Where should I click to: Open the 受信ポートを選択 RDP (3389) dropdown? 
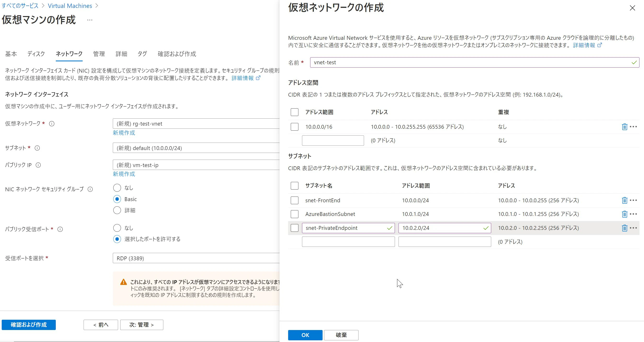pos(196,258)
